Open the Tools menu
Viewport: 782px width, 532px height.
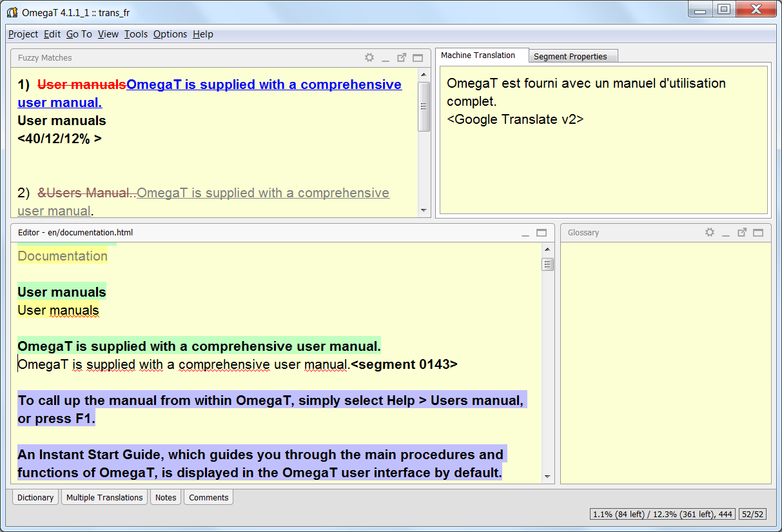point(135,34)
